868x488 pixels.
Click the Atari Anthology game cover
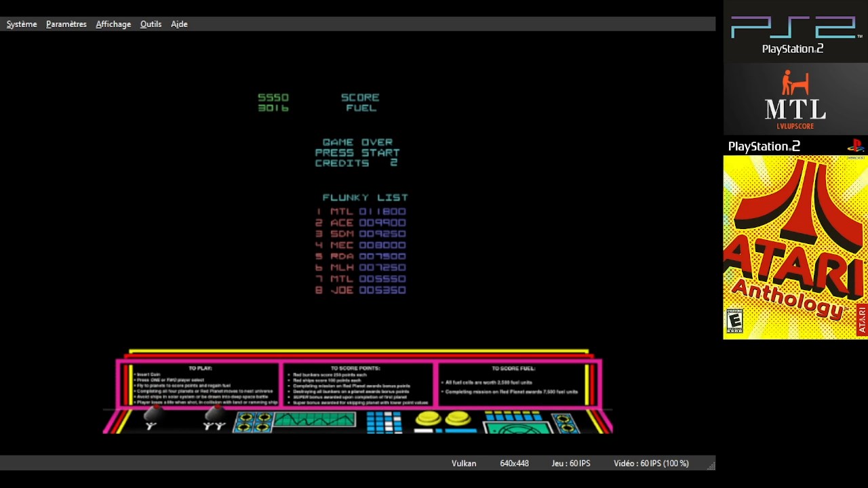(795, 247)
